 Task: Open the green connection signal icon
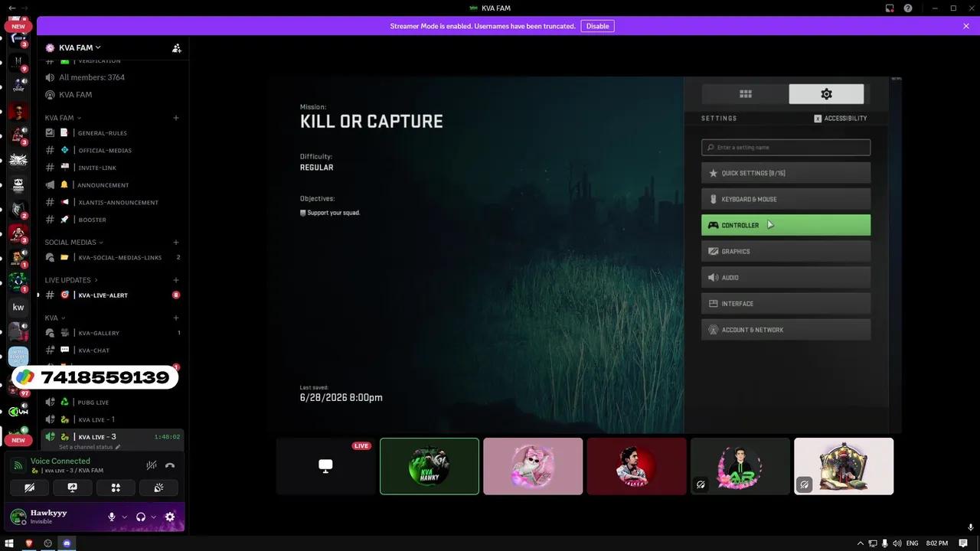(x=18, y=465)
